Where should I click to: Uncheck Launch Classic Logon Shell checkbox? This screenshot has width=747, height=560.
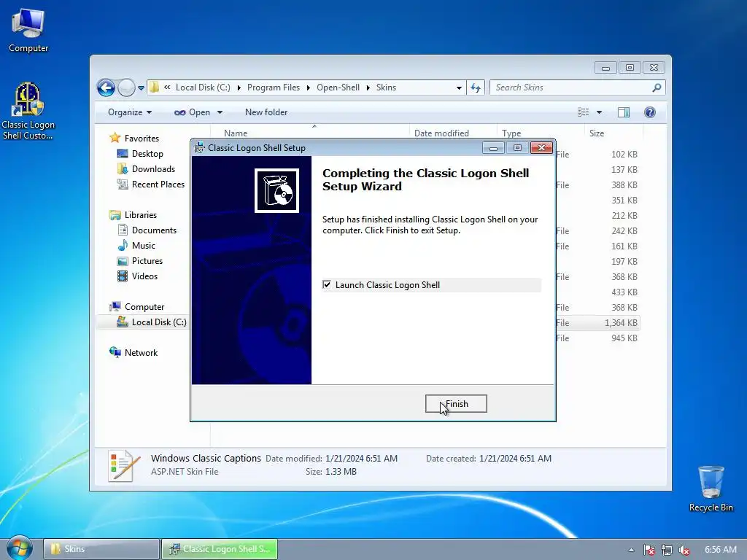[x=327, y=285]
